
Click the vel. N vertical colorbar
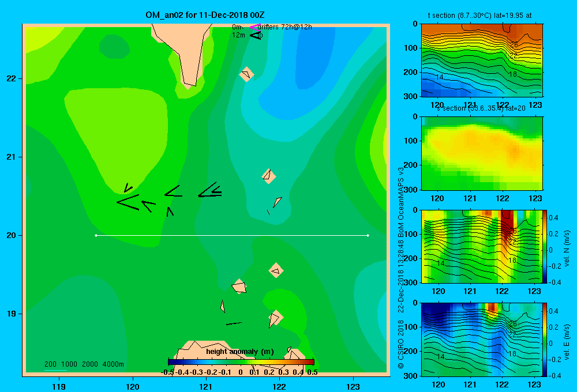click(545, 246)
